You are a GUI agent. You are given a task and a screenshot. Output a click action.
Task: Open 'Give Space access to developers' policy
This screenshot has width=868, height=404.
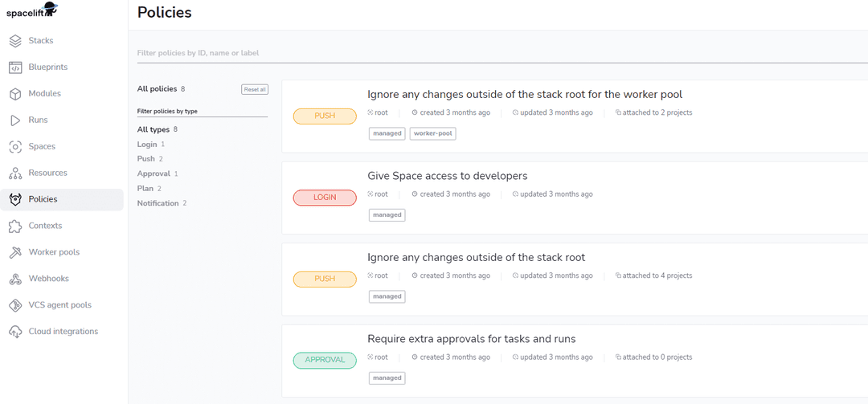click(x=447, y=176)
